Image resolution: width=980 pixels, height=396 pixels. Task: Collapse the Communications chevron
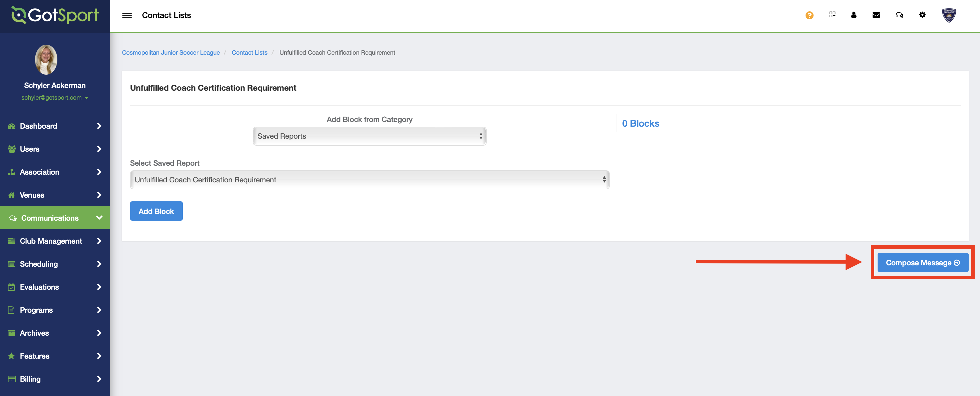[99, 218]
